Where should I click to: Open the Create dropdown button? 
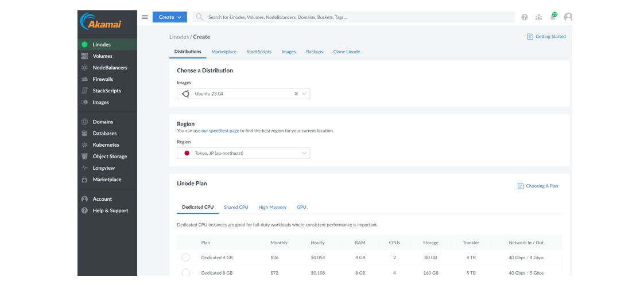[170, 17]
